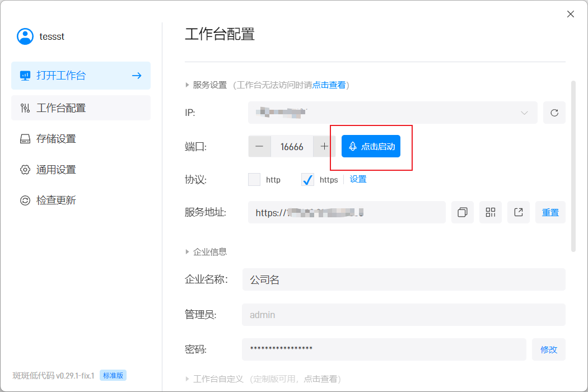Expand the 工作台自定义 section
Image resolution: width=588 pixels, height=392 pixels.
click(188, 379)
